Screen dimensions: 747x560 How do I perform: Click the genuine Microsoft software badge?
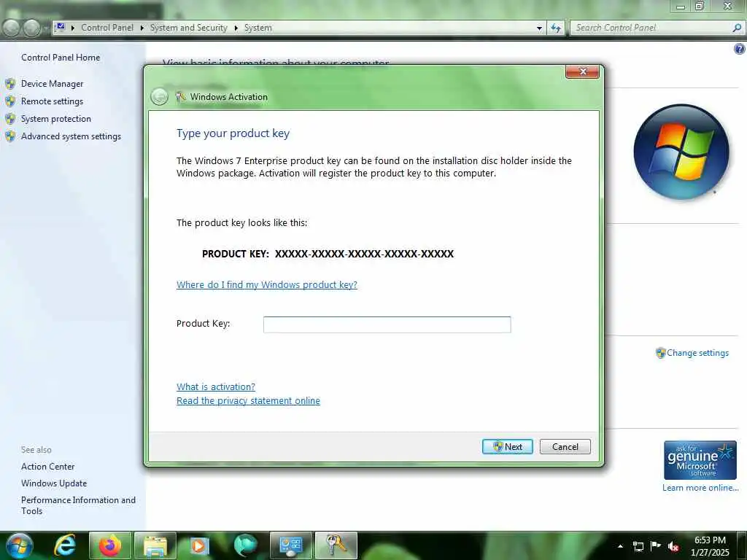coord(700,460)
